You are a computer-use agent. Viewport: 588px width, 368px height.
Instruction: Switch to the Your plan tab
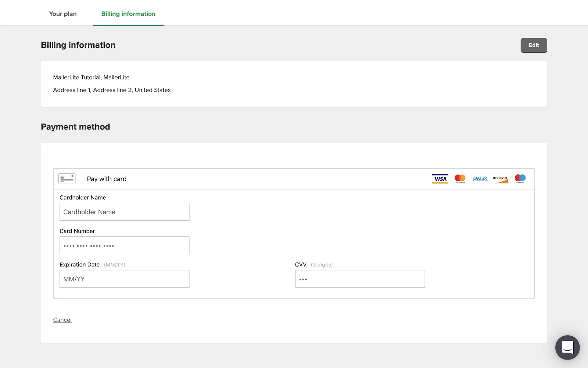pos(63,14)
